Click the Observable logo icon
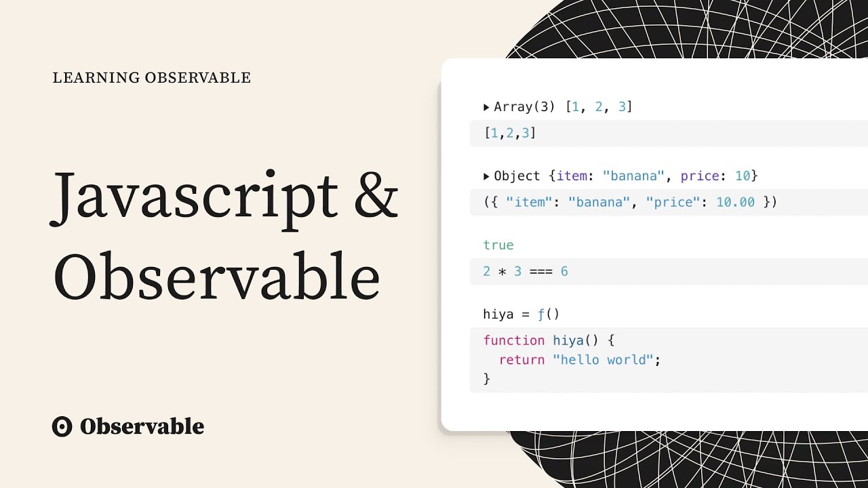Screen dimensions: 868x488 [62, 426]
